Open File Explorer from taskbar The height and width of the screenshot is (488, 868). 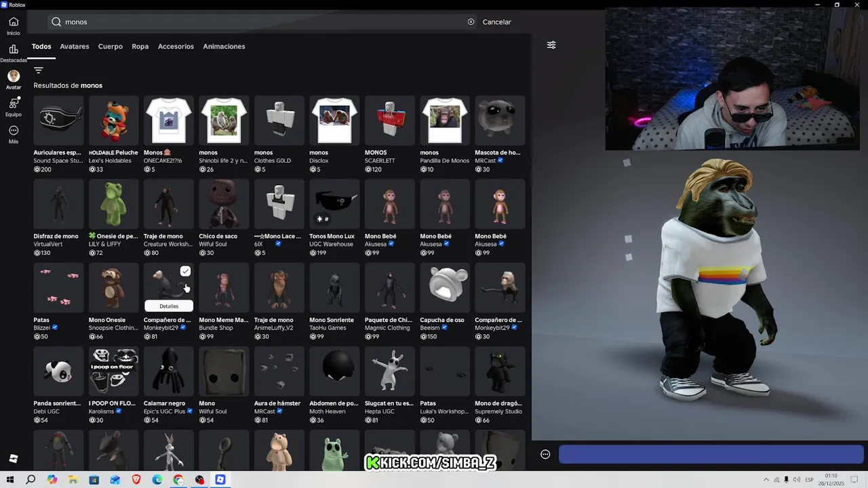pos(73,480)
